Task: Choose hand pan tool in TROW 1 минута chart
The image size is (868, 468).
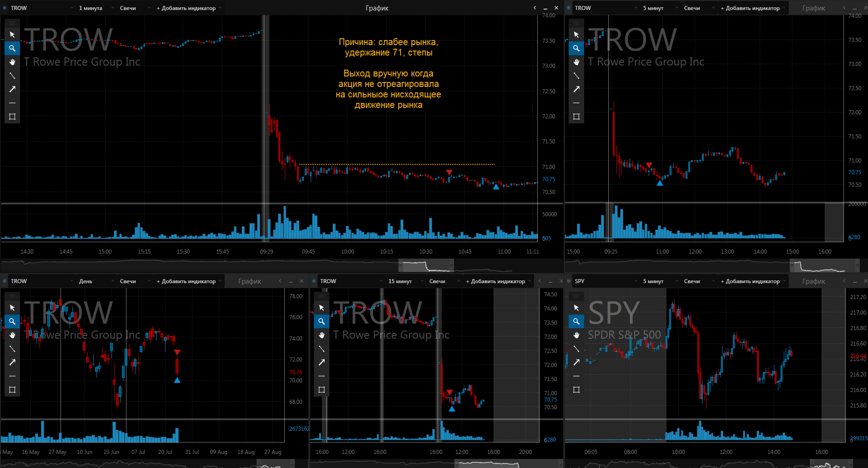Action: pos(12,62)
